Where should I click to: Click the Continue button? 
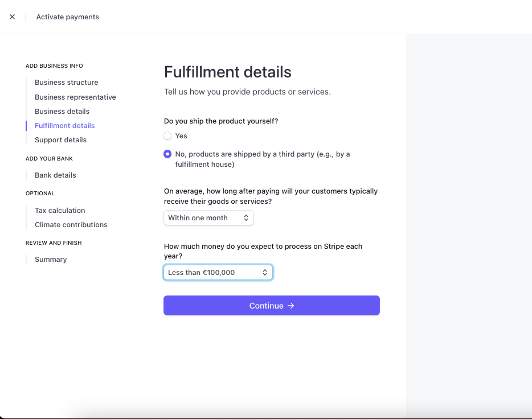coord(271,306)
